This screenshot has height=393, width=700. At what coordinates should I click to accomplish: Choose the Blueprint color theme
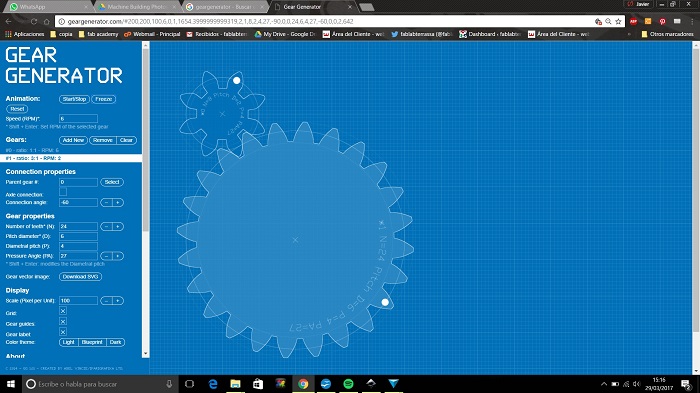(x=92, y=342)
